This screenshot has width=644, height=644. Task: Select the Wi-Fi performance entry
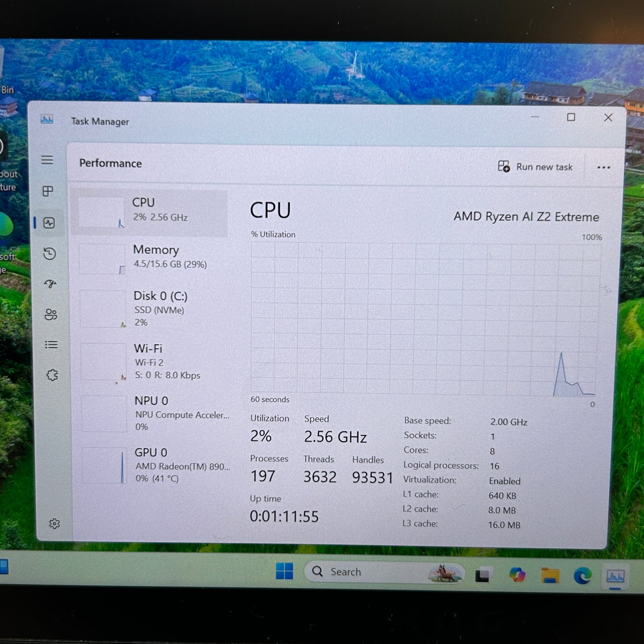click(x=152, y=361)
